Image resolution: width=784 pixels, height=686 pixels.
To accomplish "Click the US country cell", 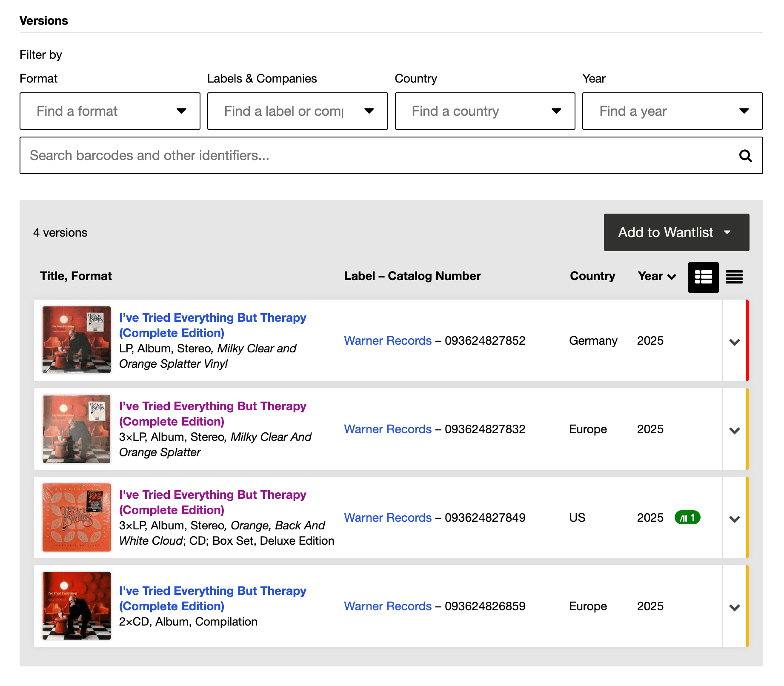I will (x=577, y=518).
